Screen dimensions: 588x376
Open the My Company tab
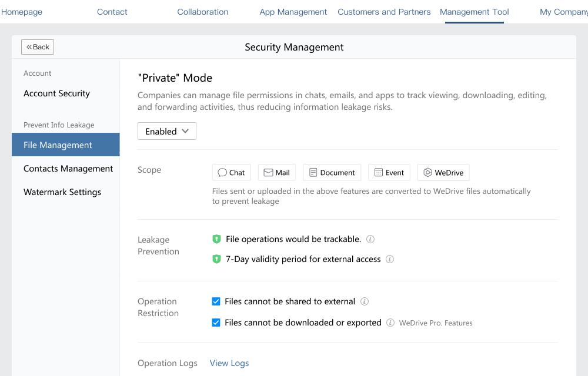pos(564,12)
